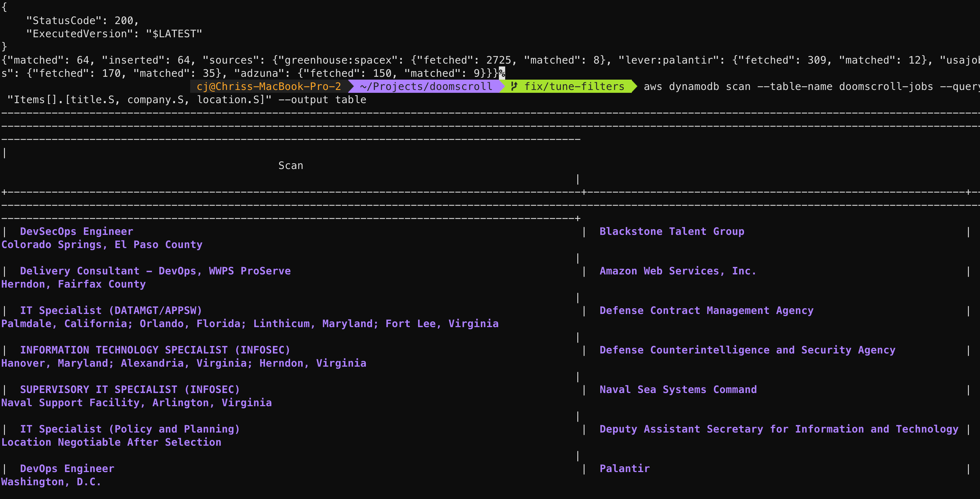Click Amazon Web Services, Inc. cell
The width and height of the screenshot is (980, 499).
click(x=678, y=271)
